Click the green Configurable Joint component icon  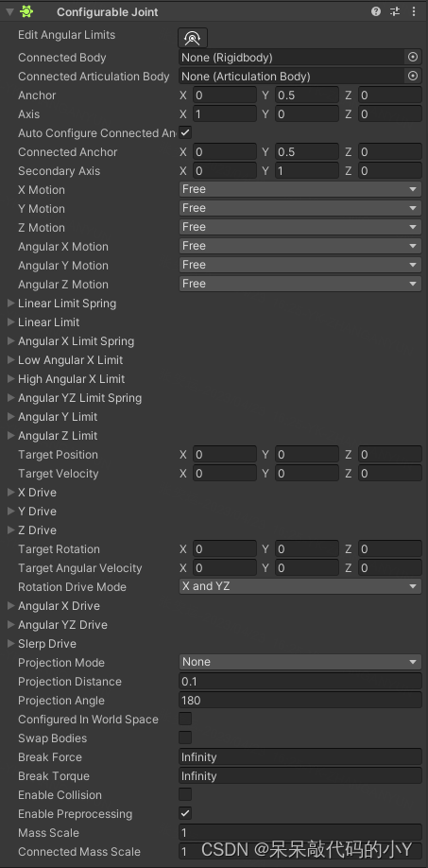point(26,11)
